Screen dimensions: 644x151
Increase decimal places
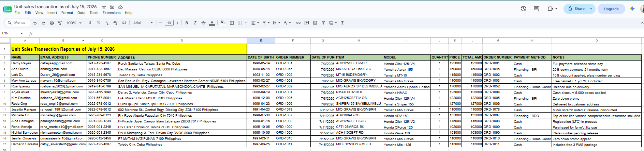coord(115,23)
